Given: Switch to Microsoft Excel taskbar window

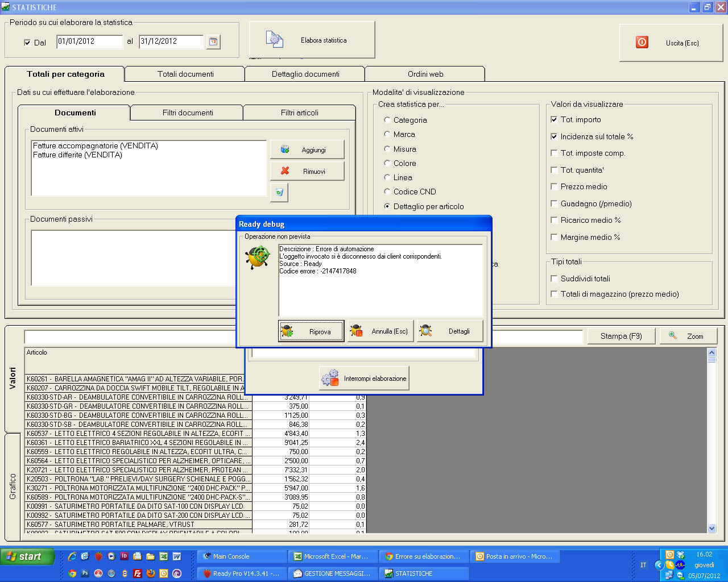Looking at the screenshot, I should 333,556.
